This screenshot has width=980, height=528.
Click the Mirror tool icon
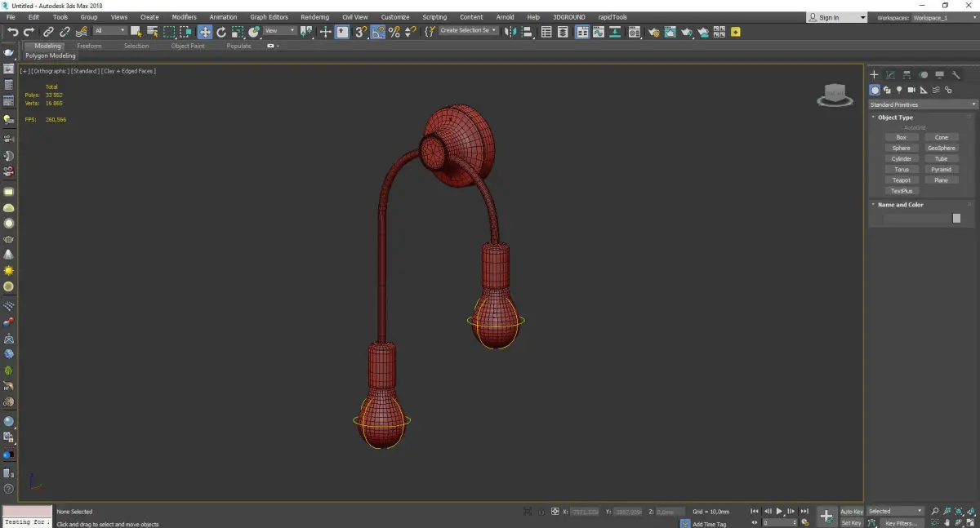(509, 32)
